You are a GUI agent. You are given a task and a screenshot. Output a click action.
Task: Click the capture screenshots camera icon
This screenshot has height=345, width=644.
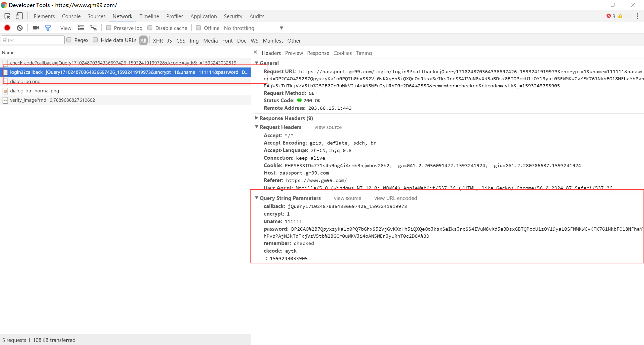[x=36, y=28]
